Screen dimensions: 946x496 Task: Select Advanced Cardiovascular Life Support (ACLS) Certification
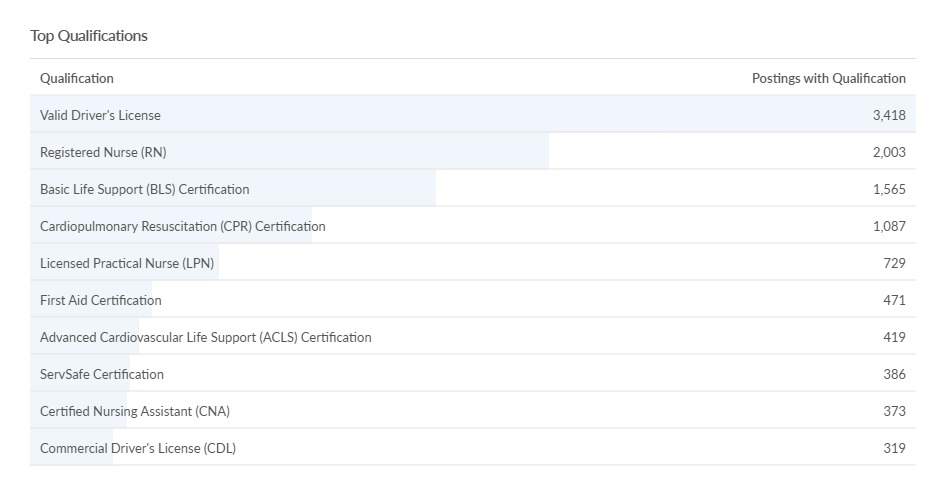206,337
